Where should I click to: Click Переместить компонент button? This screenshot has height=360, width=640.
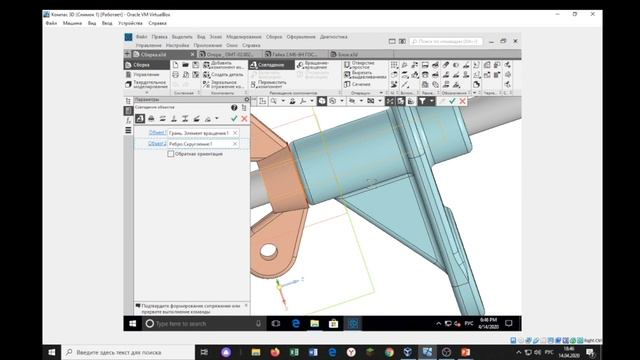[x=269, y=84]
